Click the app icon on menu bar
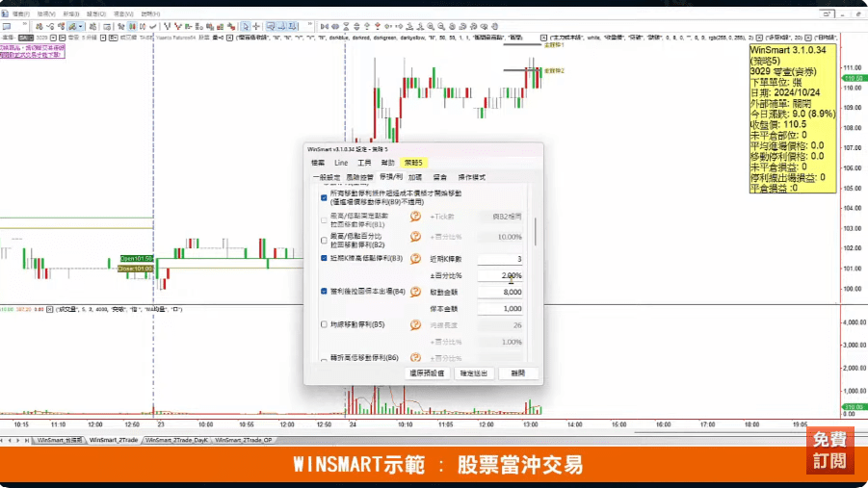868x488 pixels. (x=5, y=13)
